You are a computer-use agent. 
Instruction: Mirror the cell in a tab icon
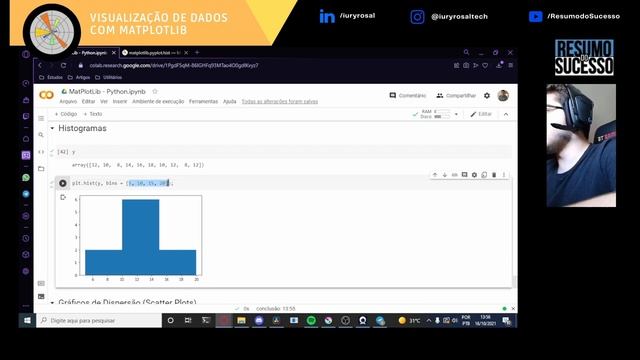(x=484, y=175)
